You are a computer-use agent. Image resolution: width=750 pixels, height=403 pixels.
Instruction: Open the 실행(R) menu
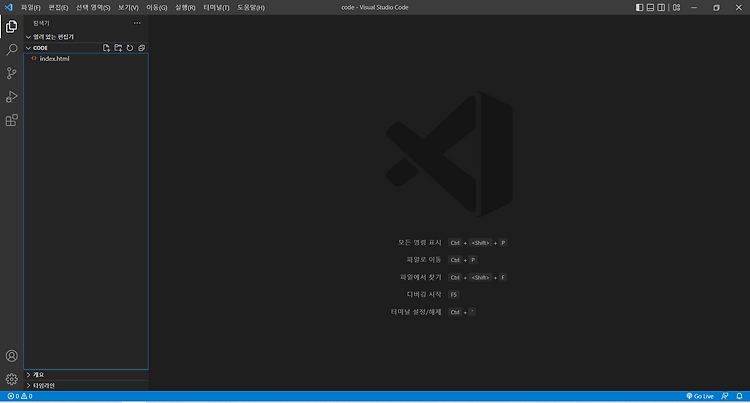pyautogui.click(x=185, y=8)
